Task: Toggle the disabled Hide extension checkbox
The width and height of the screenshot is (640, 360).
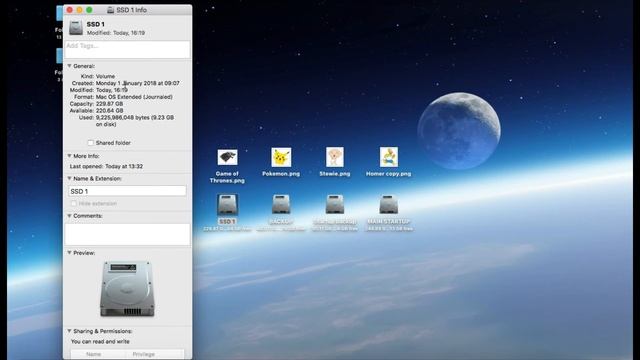Action: (74, 203)
